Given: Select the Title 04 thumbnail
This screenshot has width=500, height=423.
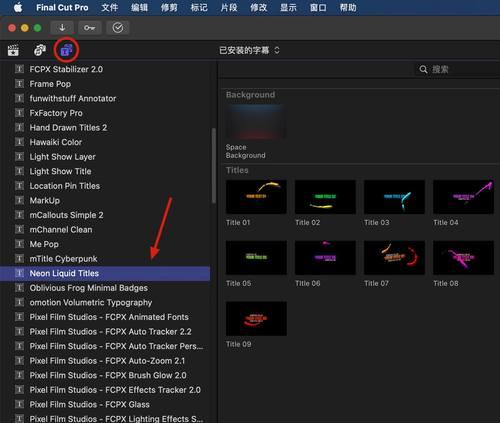Looking at the screenshot, I should (x=463, y=197).
